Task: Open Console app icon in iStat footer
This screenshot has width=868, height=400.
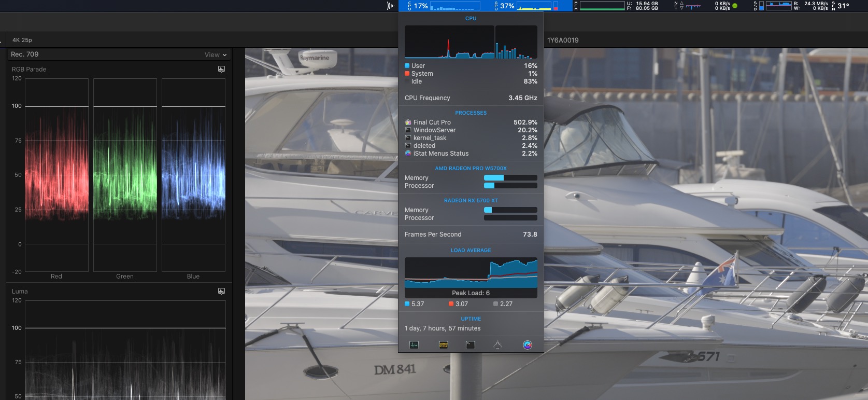Action: [x=444, y=345]
